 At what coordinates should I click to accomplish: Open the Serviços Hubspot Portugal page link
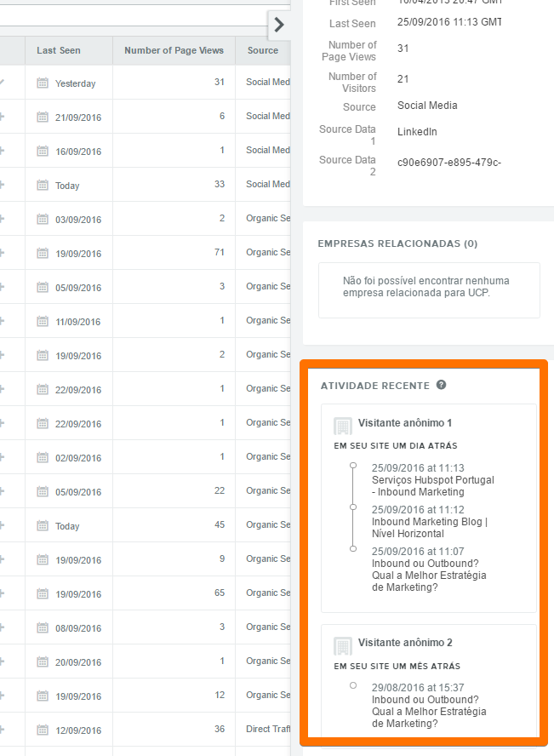432,485
